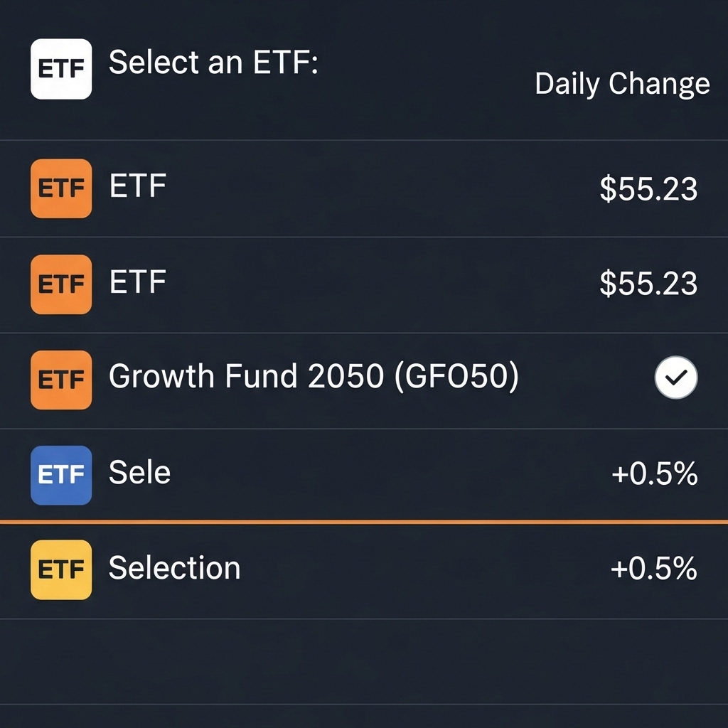Select the 'Select an ETF' header label
This screenshot has width=728, height=728.
point(213,63)
